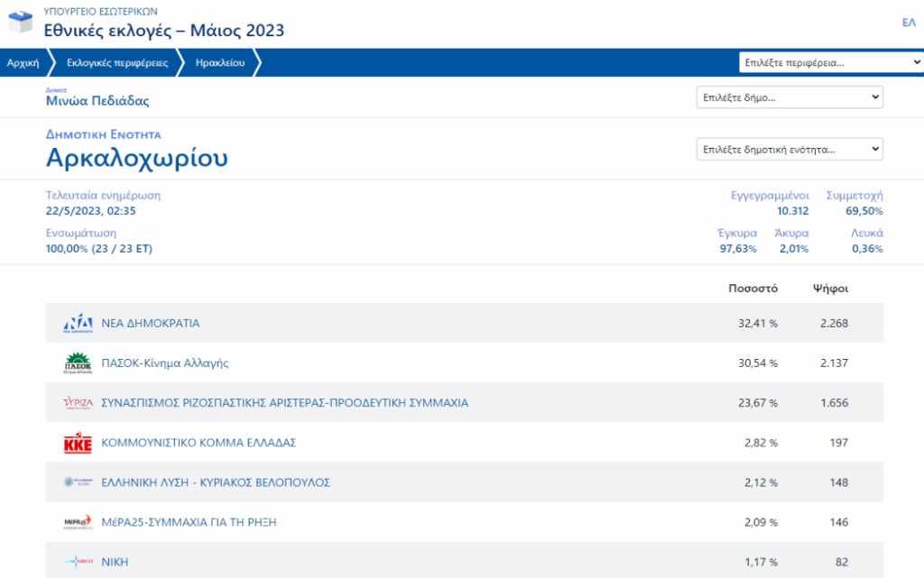Open ΕΛΛΗΝΙΚΗ ΛΥΣΗ - ΚΥΡΙΑΚΟΣ ΒΕΛΟΠΟΥΛΟΣ name
924x578 pixels.
tap(216, 482)
